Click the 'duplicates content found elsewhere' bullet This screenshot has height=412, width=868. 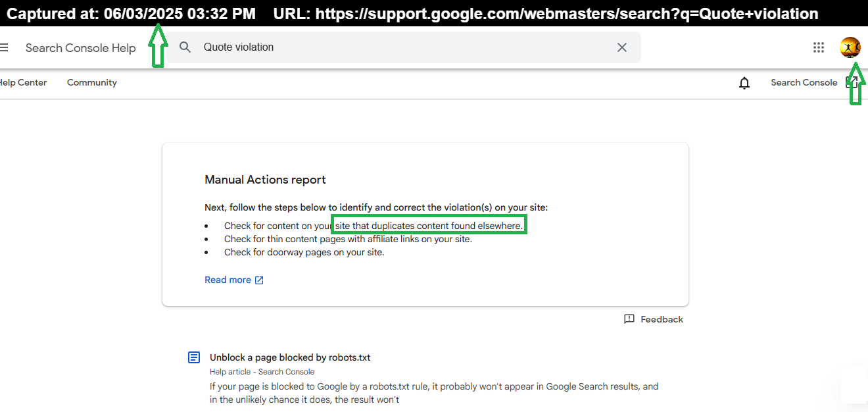point(374,226)
